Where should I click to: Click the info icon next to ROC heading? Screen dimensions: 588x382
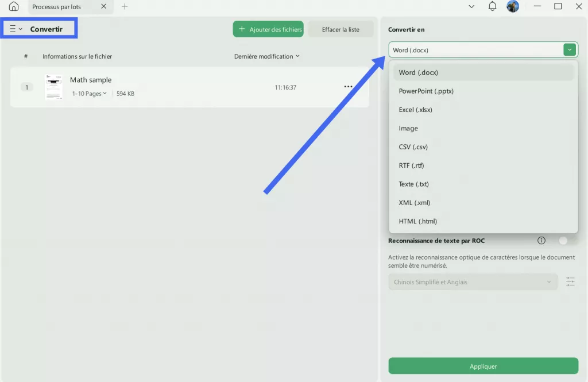coord(541,240)
